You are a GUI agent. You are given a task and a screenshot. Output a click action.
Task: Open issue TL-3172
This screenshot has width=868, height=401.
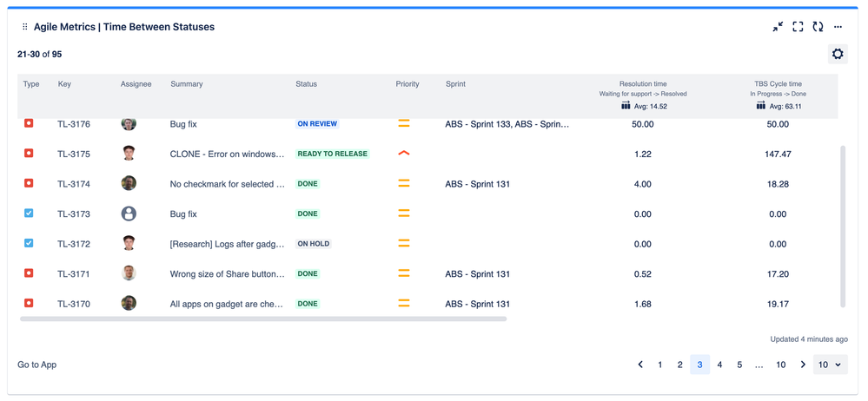pyautogui.click(x=74, y=243)
